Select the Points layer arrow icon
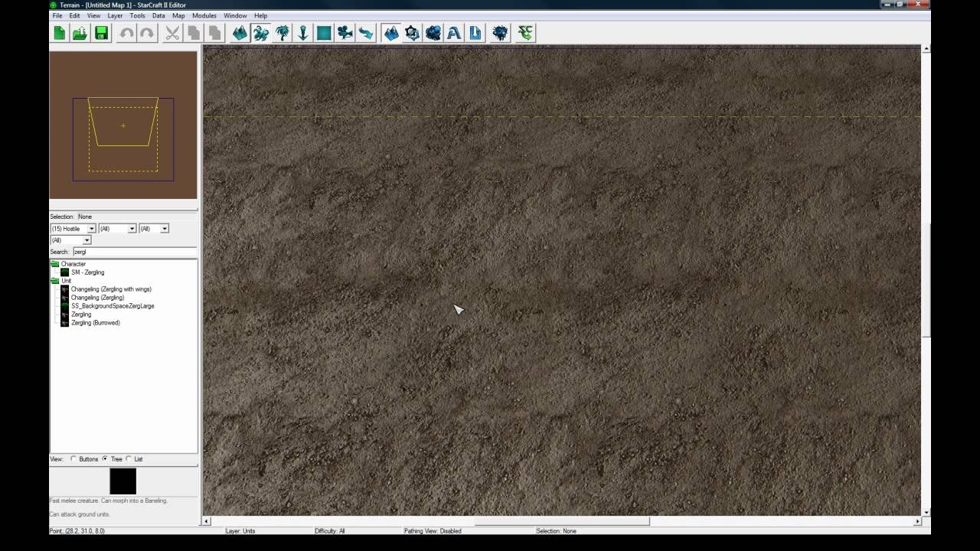 (303, 33)
